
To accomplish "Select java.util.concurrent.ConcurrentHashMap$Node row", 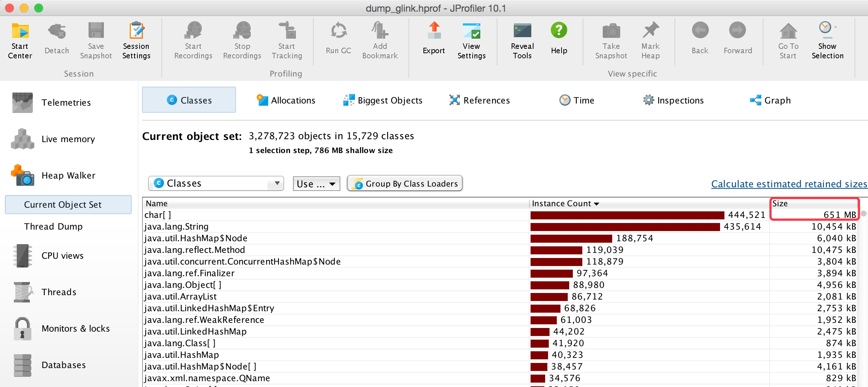I will pyautogui.click(x=500, y=262).
